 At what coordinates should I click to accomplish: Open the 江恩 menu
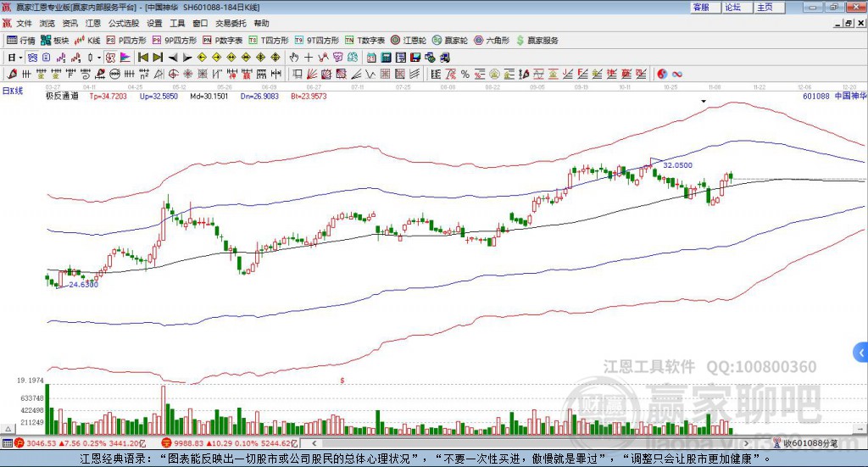(x=93, y=23)
